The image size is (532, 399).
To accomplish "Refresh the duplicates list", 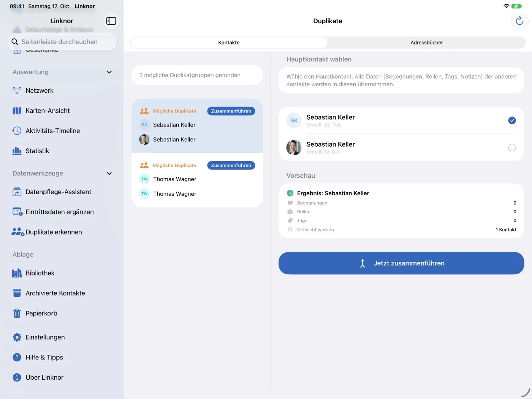I will [x=519, y=21].
